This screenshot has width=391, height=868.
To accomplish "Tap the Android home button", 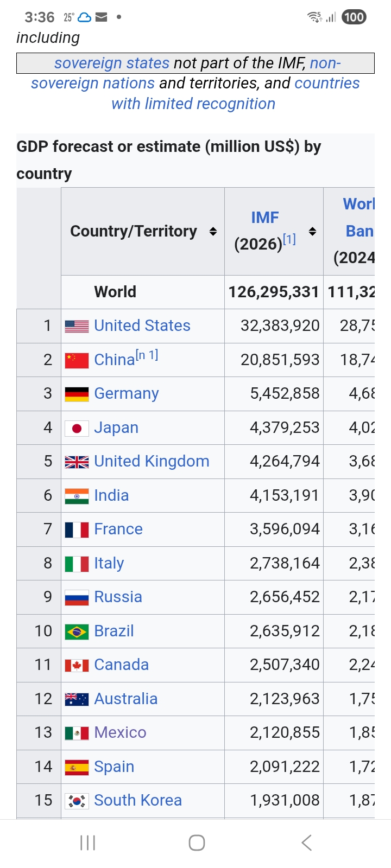I will click(x=197, y=843).
